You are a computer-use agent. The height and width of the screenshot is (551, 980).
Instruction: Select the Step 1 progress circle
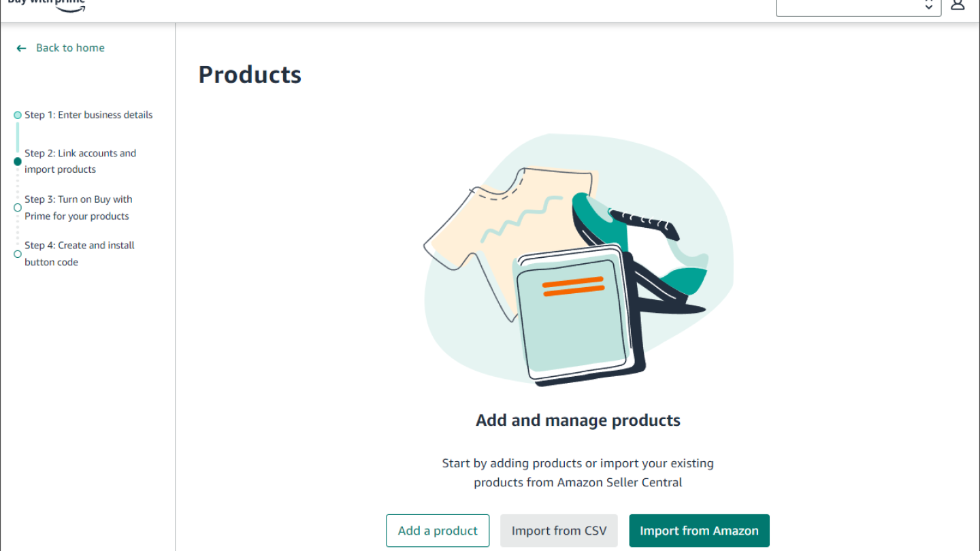coord(17,115)
